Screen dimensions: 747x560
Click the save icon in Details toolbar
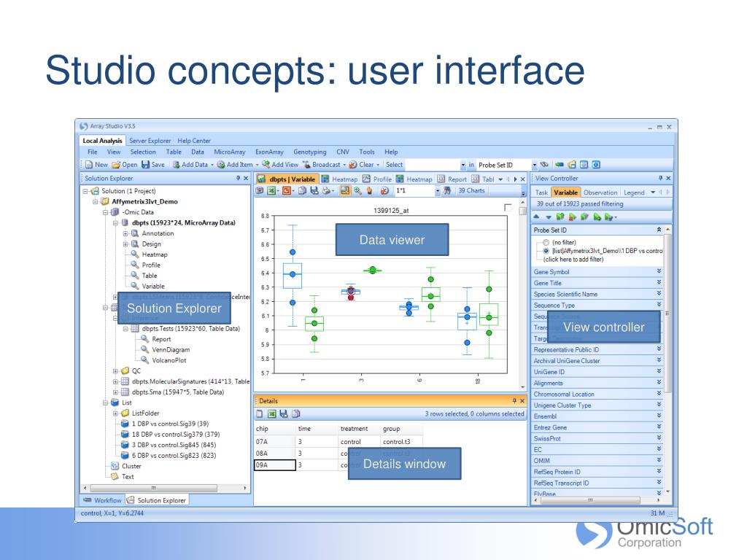pyautogui.click(x=284, y=414)
